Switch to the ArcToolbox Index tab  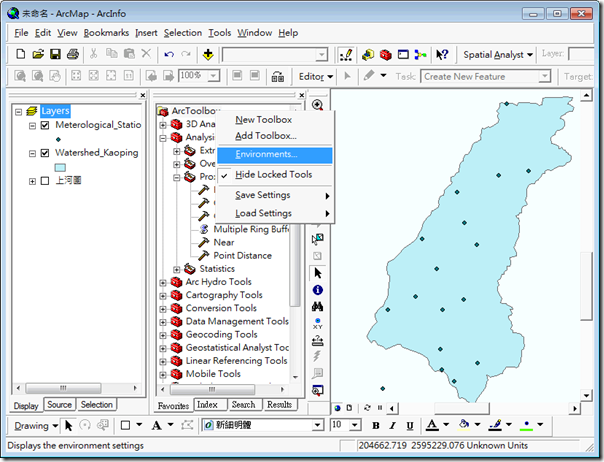tap(208, 405)
